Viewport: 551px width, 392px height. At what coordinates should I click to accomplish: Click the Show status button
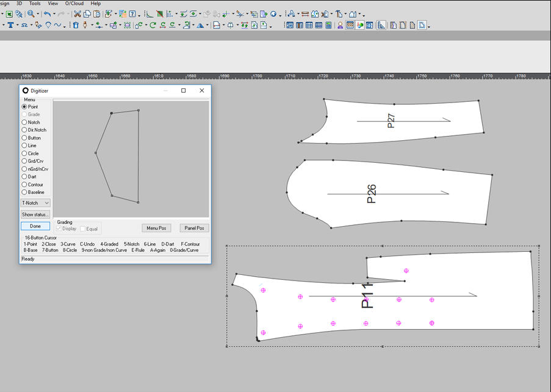tap(35, 215)
